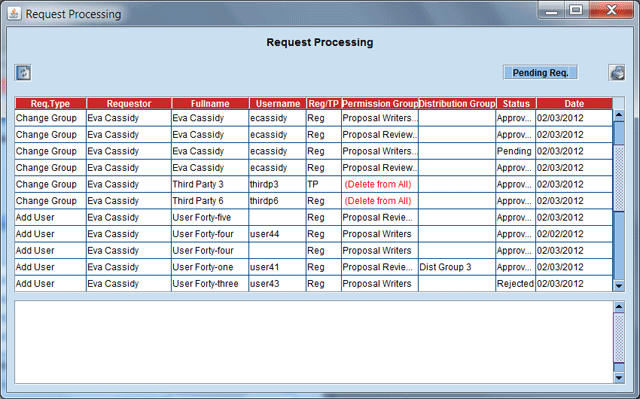This screenshot has width=640, height=399.
Task: Select the Rejected status cell
Action: [x=516, y=284]
